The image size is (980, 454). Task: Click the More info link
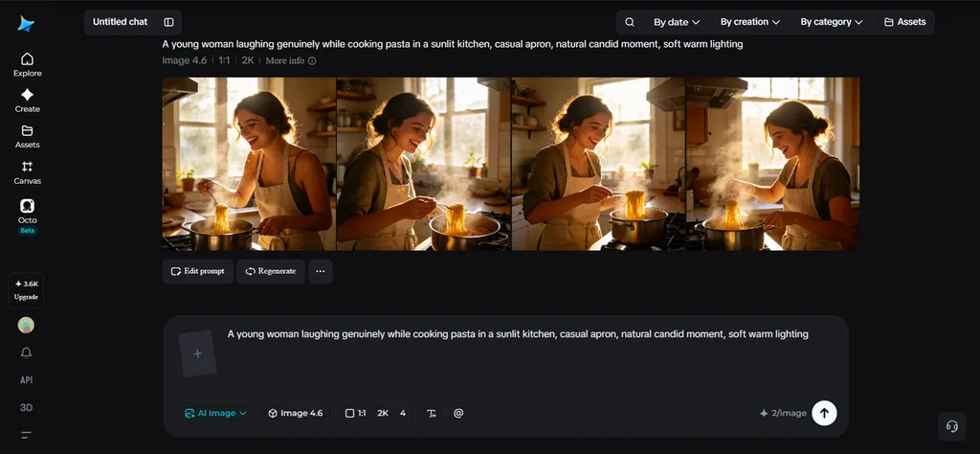click(291, 60)
